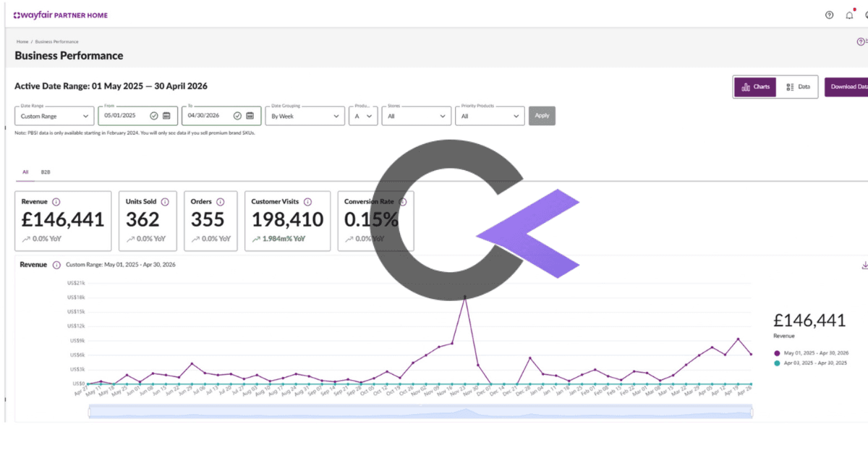Open the calendar picker in the To field
This screenshot has width=868, height=456.
click(x=250, y=116)
